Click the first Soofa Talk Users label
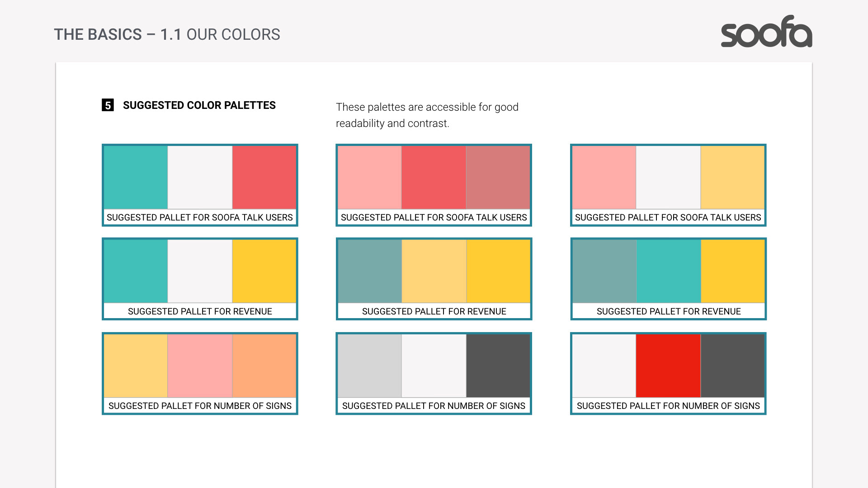 (x=199, y=217)
